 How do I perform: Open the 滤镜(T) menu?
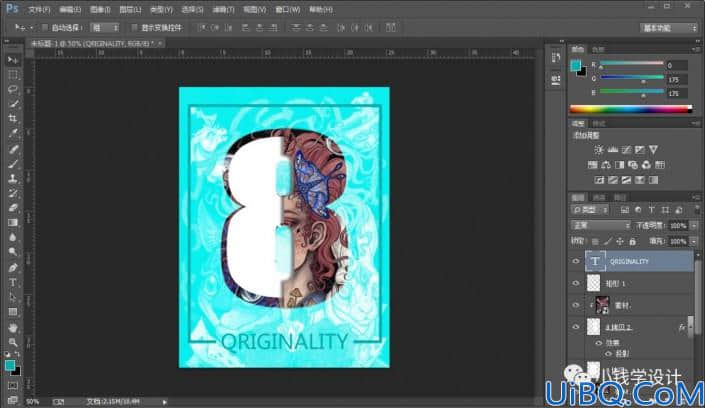(x=223, y=9)
